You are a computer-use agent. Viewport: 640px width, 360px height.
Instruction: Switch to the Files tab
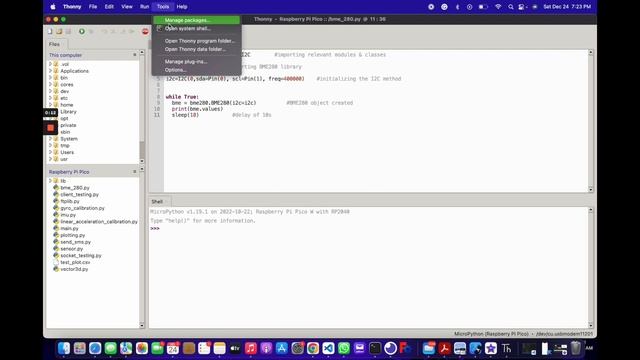pyautogui.click(x=54, y=44)
